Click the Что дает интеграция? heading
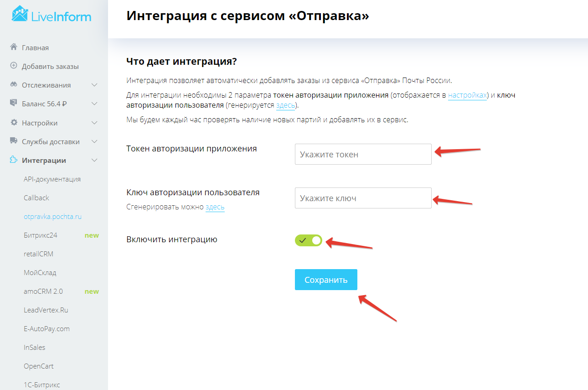 182,61
